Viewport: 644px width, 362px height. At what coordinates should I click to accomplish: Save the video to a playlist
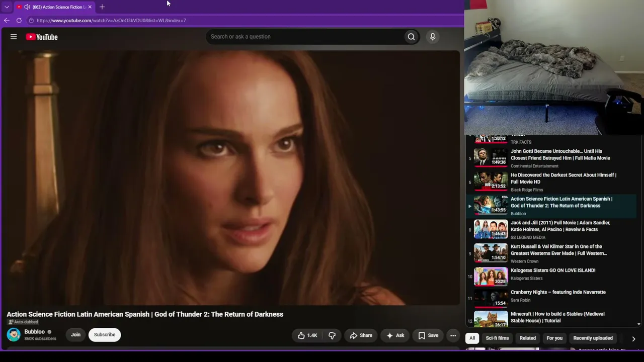tap(428, 335)
